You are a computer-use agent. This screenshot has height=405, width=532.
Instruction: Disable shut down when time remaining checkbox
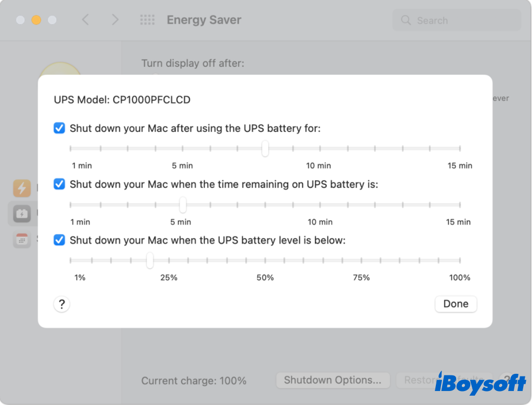60,184
